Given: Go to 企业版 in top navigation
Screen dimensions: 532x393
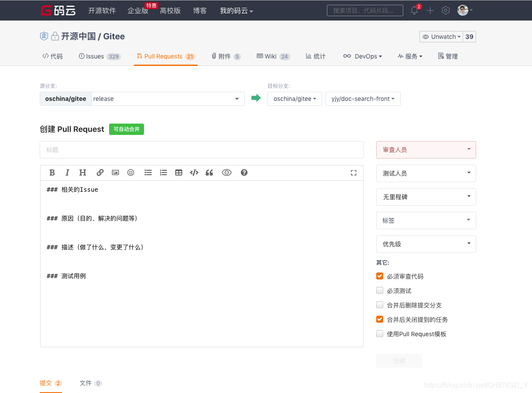Looking at the screenshot, I should 138,11.
